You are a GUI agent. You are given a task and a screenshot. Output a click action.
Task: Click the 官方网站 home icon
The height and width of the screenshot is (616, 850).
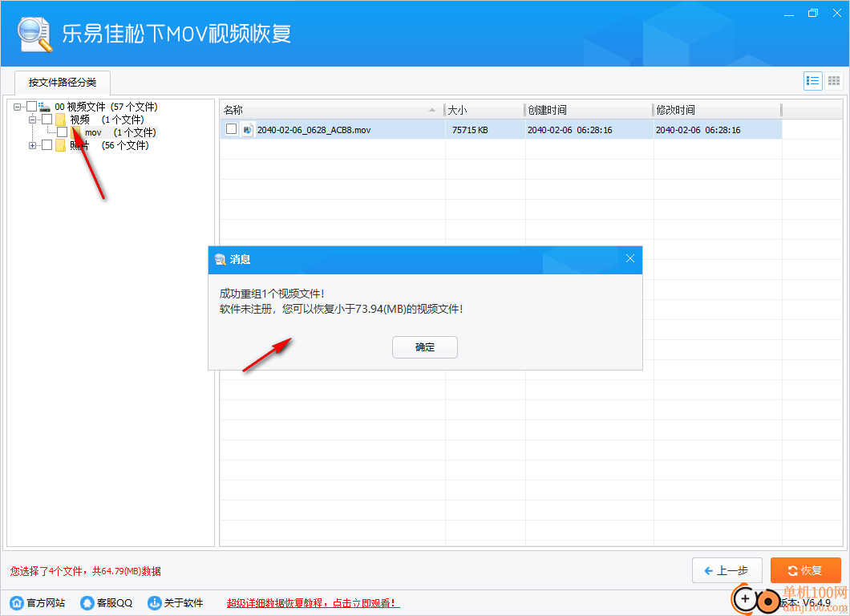tap(17, 602)
